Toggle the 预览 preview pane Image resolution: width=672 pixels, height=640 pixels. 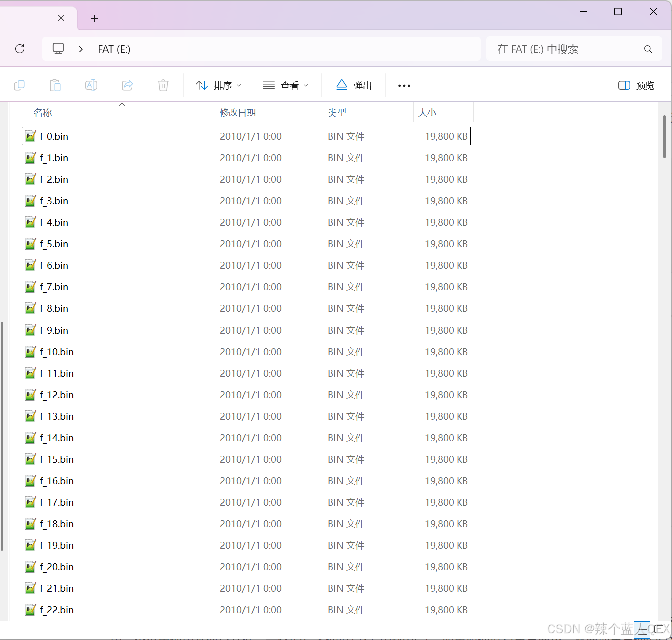[636, 85]
